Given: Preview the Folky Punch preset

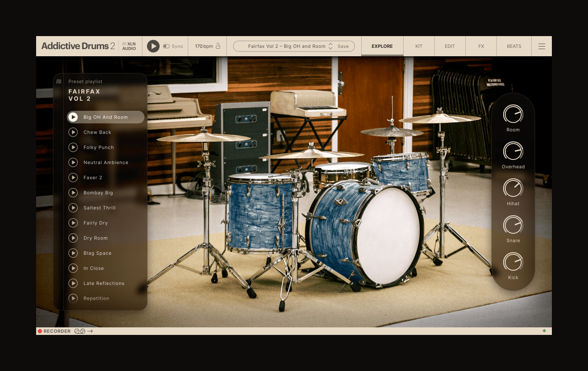Looking at the screenshot, I should 73,147.
